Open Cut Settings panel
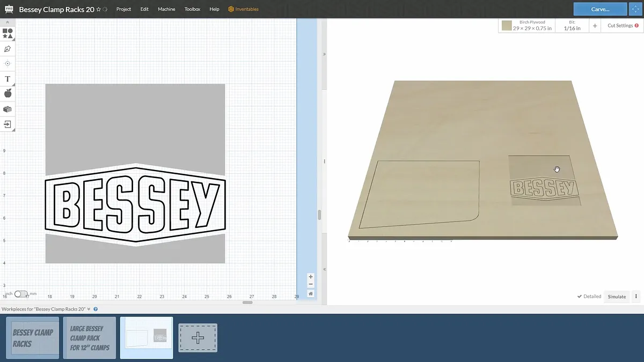Viewport: 644px width, 362px height. (623, 26)
